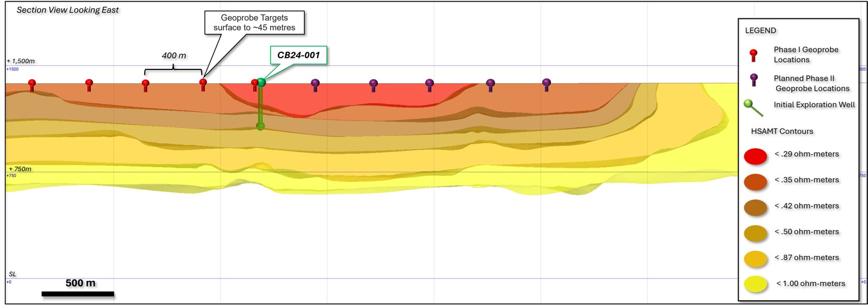Image resolution: width=868 pixels, height=306 pixels.
Task: Click the purple Phase II pin in legend
Action: click(754, 80)
